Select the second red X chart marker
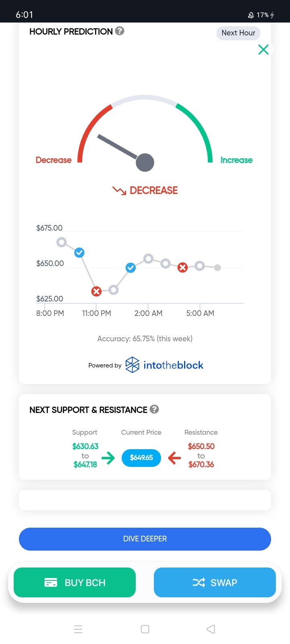 click(x=183, y=268)
